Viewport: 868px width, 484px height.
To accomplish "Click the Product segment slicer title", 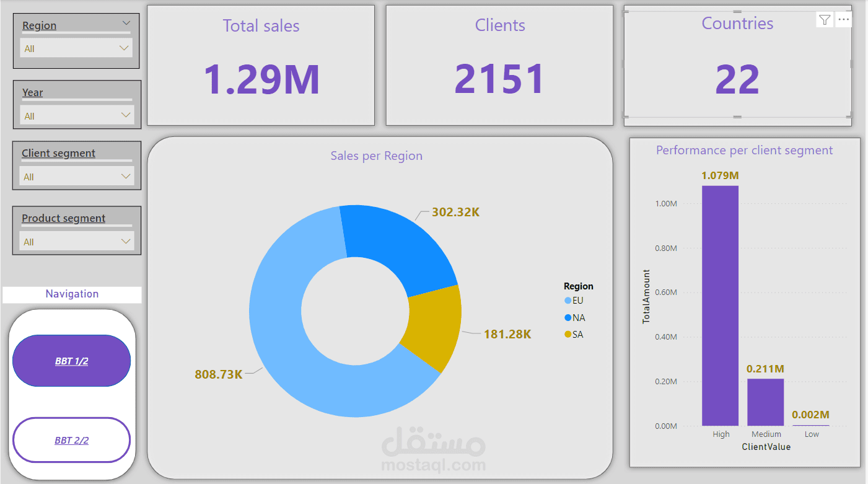I will tap(63, 218).
